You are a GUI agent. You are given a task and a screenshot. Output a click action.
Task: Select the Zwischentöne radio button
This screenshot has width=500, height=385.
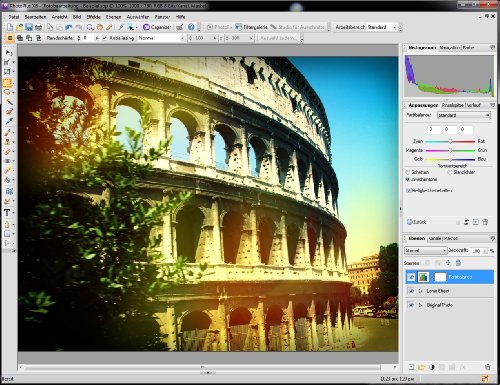tap(408, 179)
